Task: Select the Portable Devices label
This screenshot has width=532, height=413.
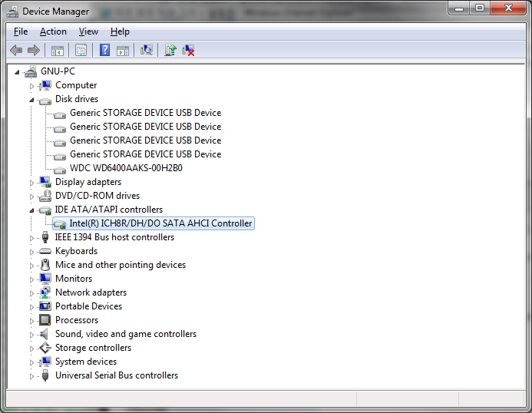Action: click(88, 306)
